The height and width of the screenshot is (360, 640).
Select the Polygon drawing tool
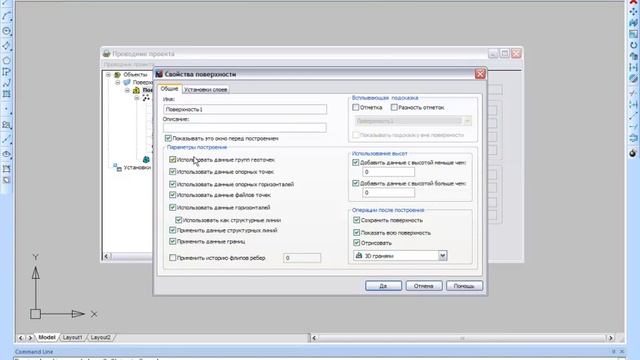(x=6, y=60)
